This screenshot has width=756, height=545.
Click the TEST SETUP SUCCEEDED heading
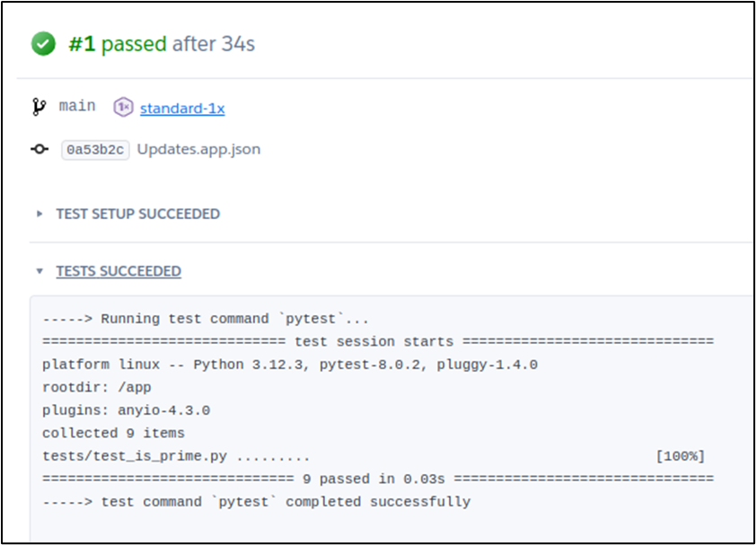pyautogui.click(x=137, y=214)
